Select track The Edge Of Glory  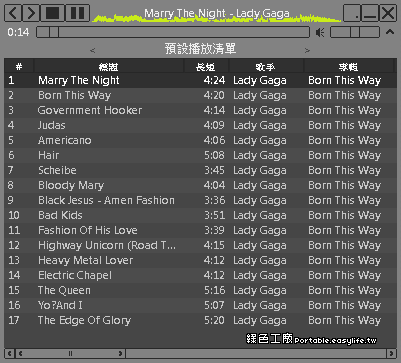tap(200, 320)
